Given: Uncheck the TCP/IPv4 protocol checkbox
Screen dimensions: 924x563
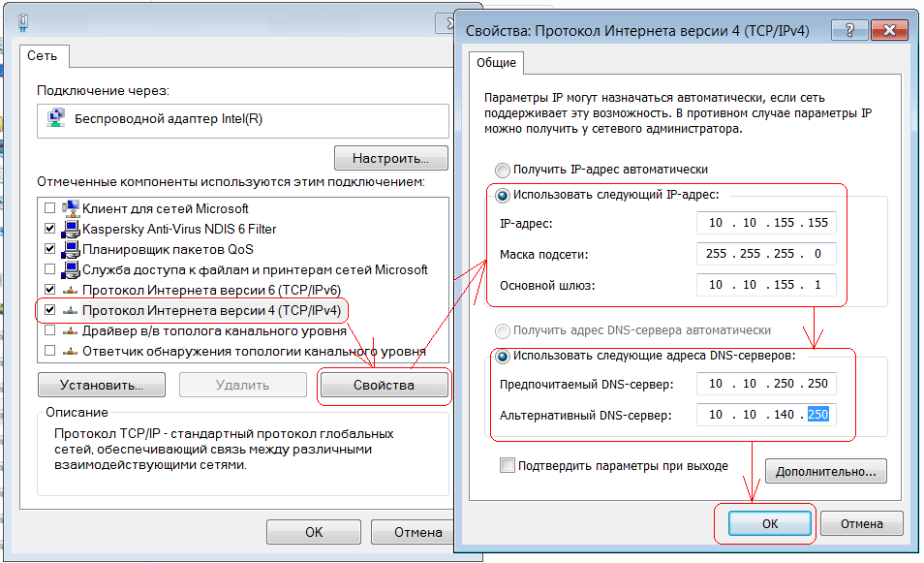Looking at the screenshot, I should coord(50,310).
